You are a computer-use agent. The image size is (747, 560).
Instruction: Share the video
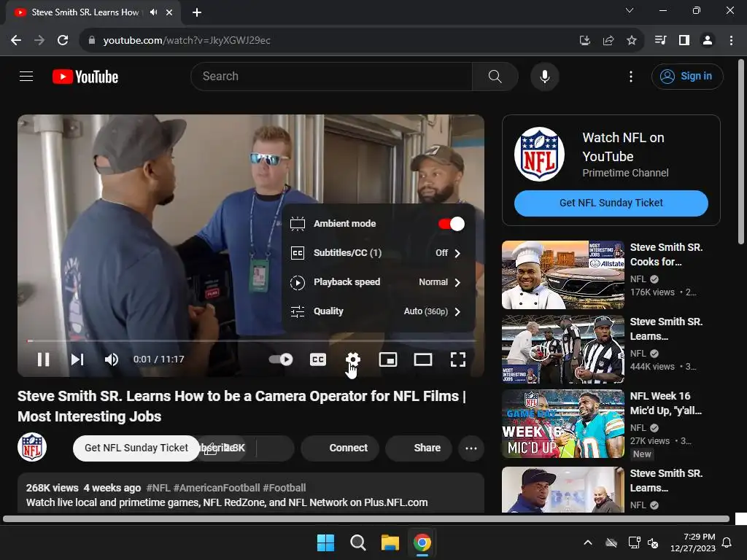point(419,448)
